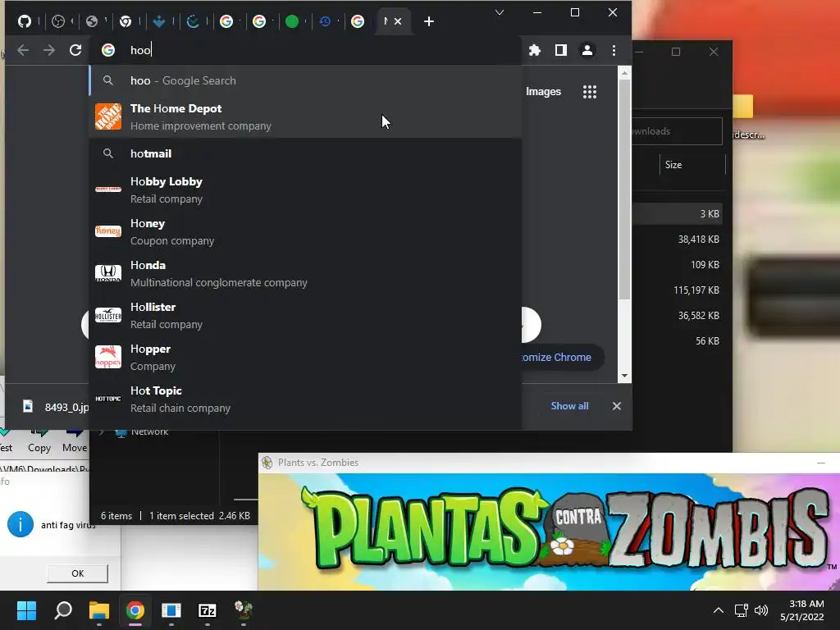Screen dimensions: 840x630
Task: Select the 115,197 KB file row
Action: coord(678,290)
